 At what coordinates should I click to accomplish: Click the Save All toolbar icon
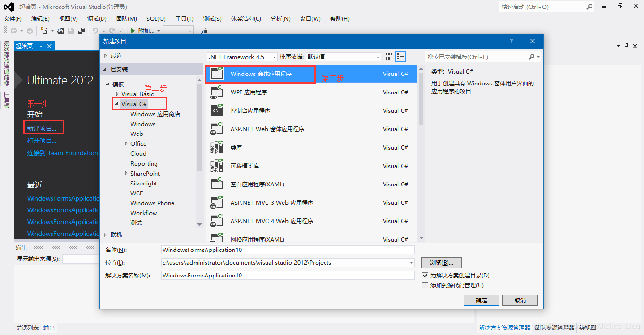tap(81, 31)
